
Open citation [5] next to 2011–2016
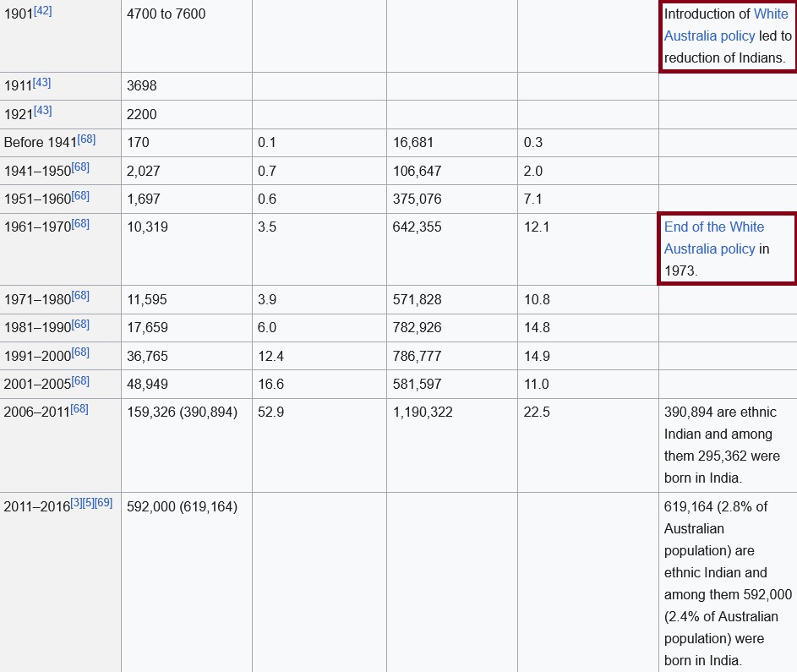(x=89, y=502)
